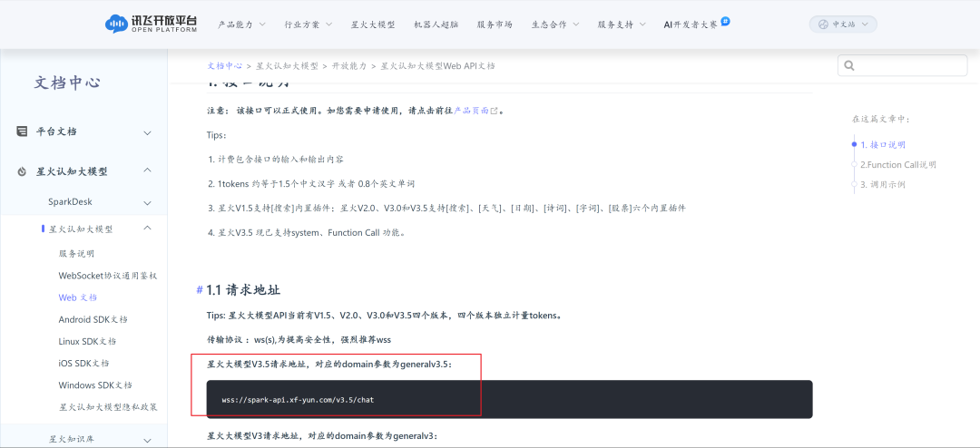Open Android SDK文档 in the sidebar
The height and width of the screenshot is (448, 980).
coord(93,319)
